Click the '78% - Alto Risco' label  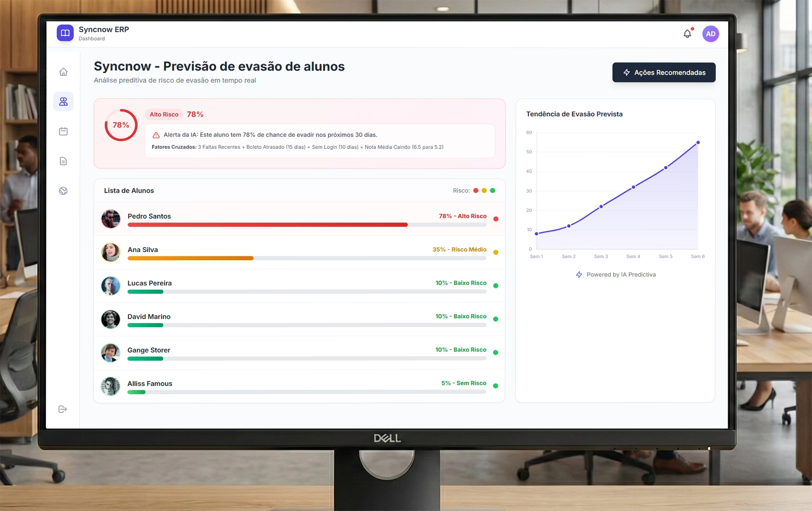coord(462,216)
